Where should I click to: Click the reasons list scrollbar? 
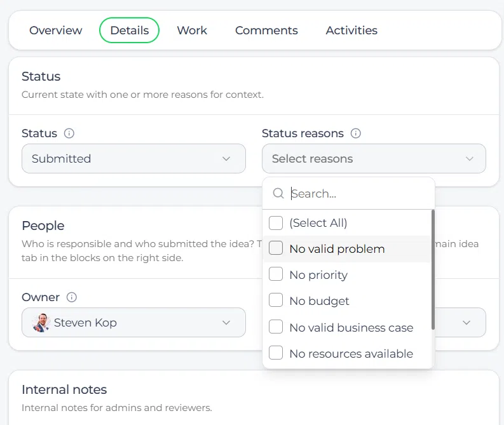coord(433,270)
